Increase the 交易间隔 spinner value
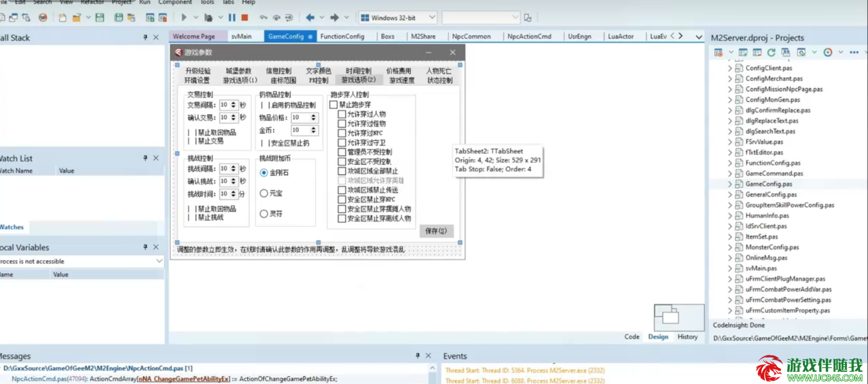 click(233, 103)
